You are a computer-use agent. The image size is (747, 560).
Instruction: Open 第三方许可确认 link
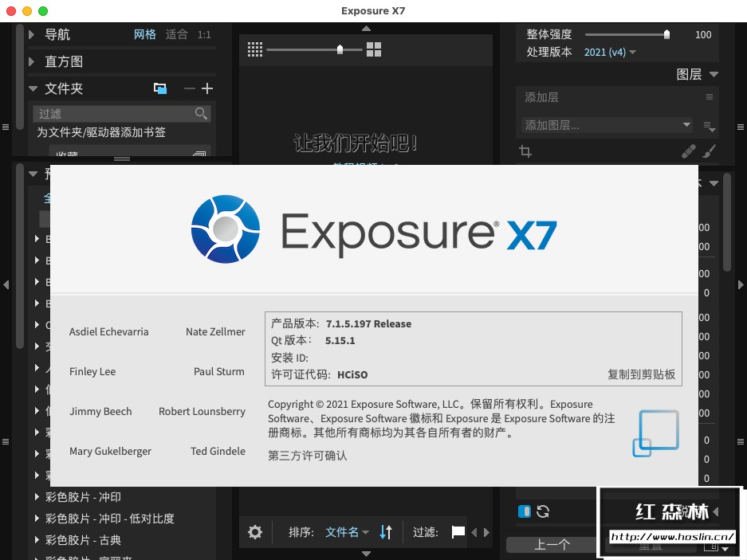click(307, 456)
